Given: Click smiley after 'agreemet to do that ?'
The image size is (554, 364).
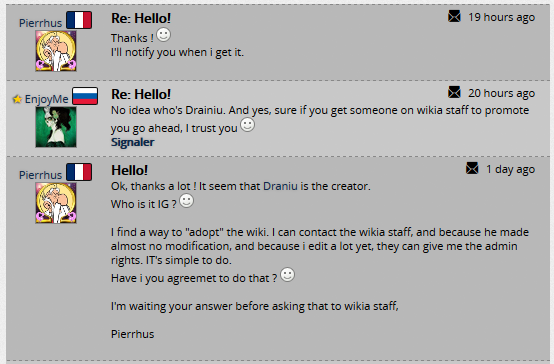Looking at the screenshot, I should [287, 275].
